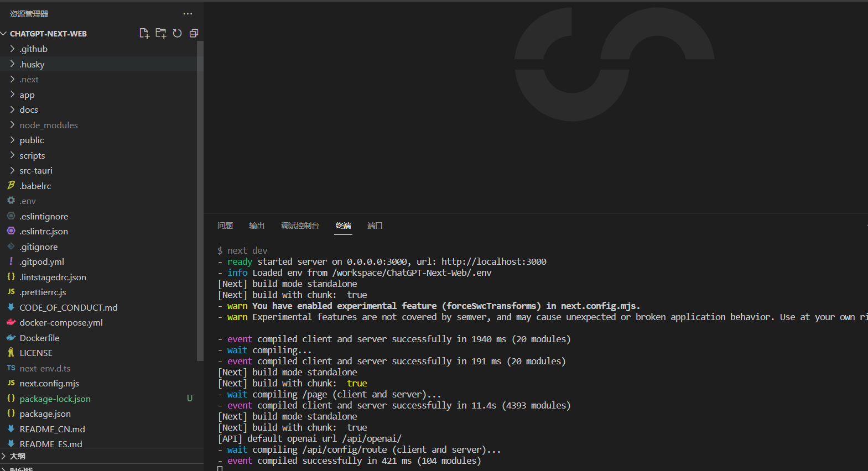
Task: Expand the app folder
Action: point(12,95)
